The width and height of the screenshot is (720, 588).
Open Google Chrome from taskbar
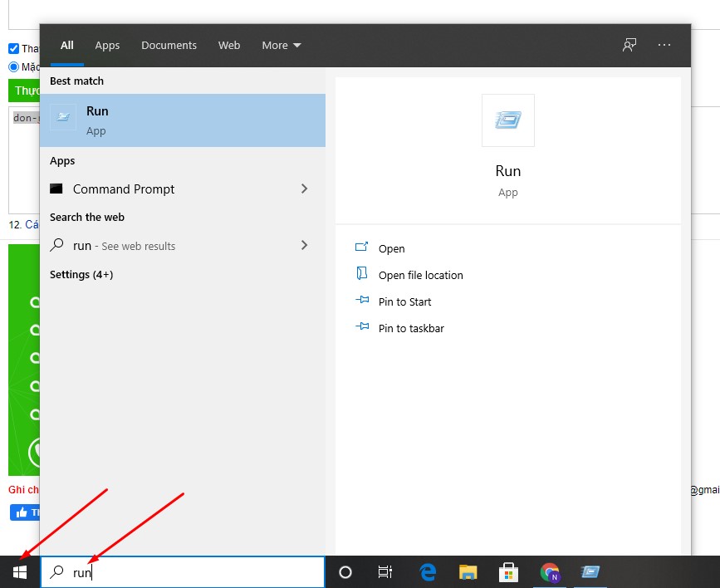(550, 572)
